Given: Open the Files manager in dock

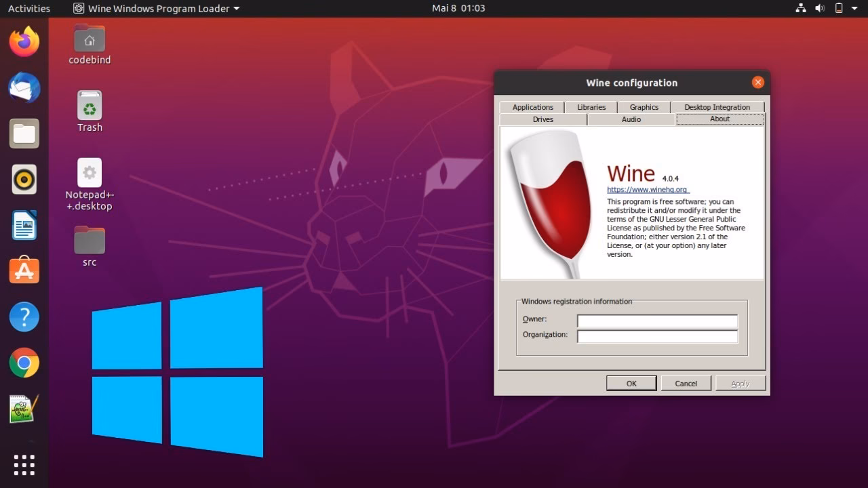Looking at the screenshot, I should point(24,134).
